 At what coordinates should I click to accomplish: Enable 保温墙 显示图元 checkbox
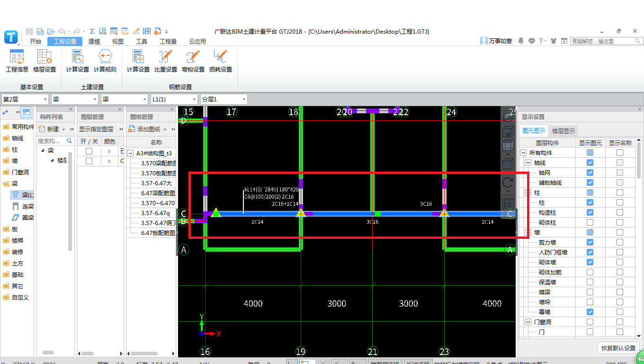pyautogui.click(x=590, y=282)
